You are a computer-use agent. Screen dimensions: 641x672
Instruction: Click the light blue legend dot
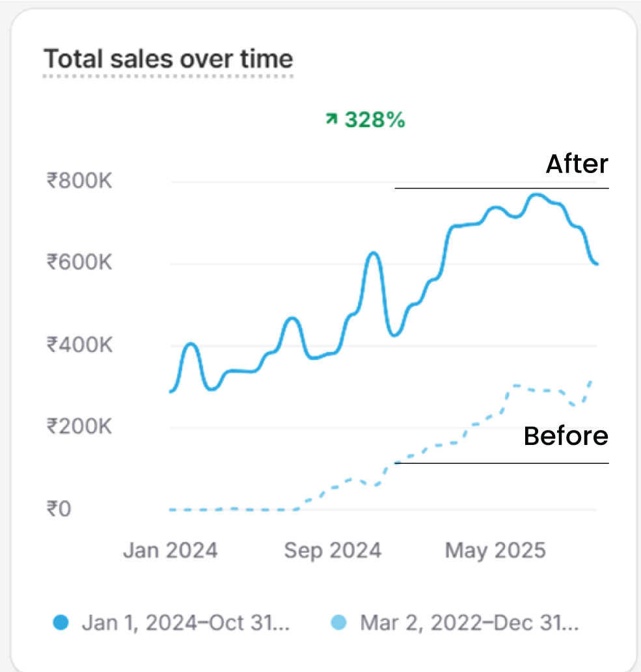pos(338,623)
